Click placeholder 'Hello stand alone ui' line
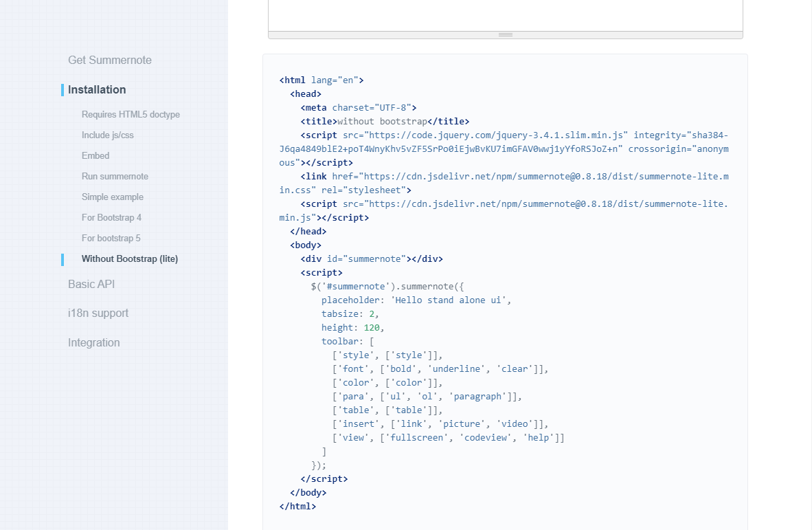The width and height of the screenshot is (812, 530). pyautogui.click(x=416, y=300)
